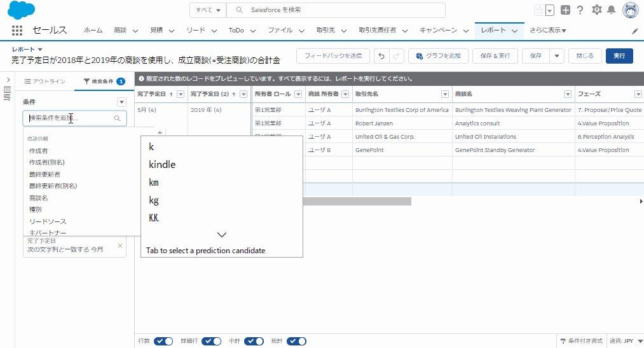644x348 pixels.
Task: Click the 閉じる button
Action: pos(585,56)
